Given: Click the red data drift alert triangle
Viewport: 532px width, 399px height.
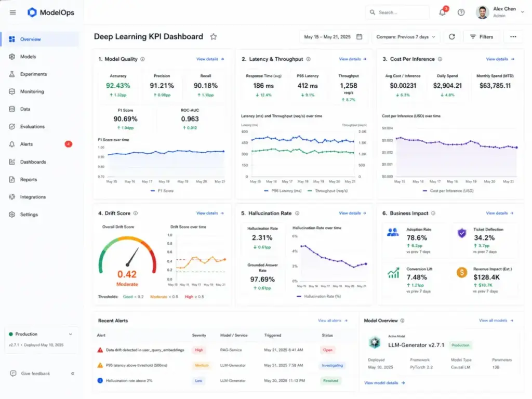Looking at the screenshot, I should [x=100, y=350].
